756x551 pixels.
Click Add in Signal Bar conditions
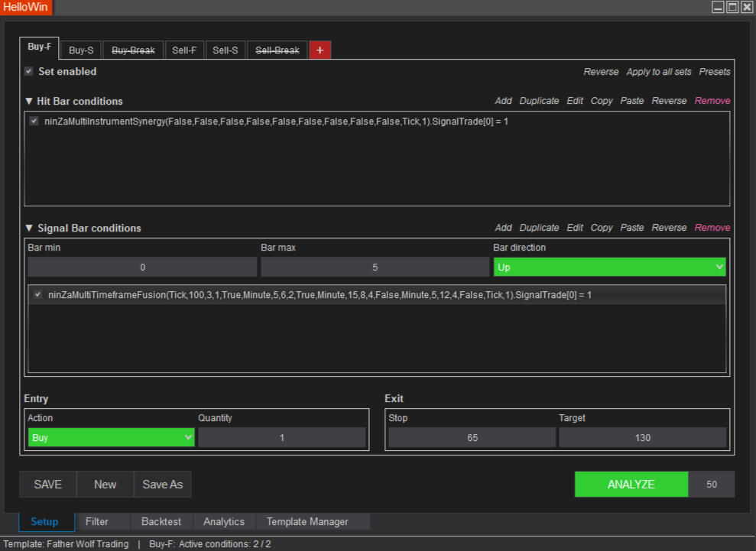point(503,228)
